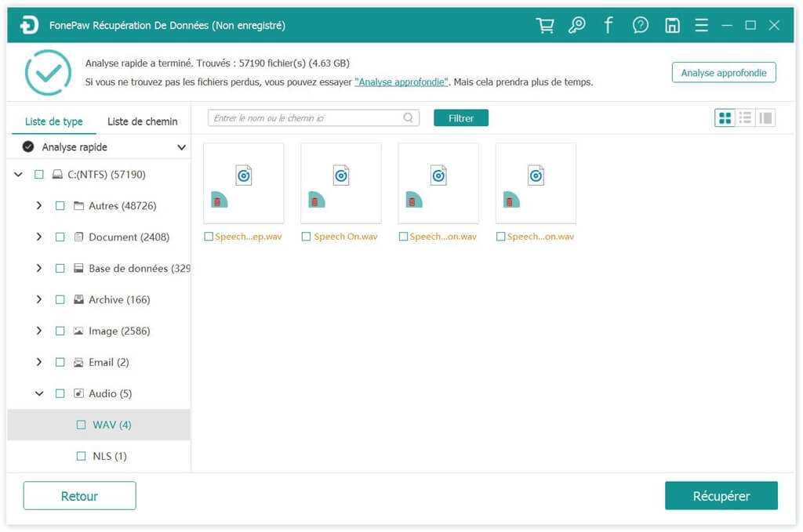The height and width of the screenshot is (532, 803).
Task: Switch to Liste de type tab
Action: point(54,121)
